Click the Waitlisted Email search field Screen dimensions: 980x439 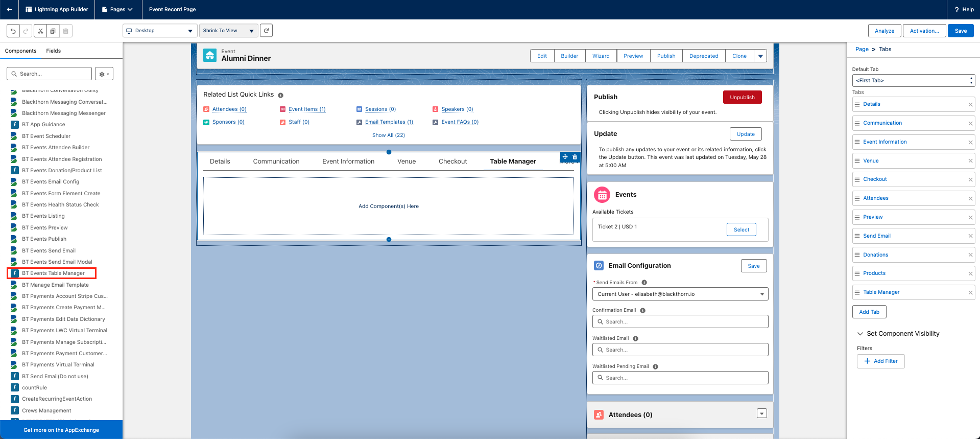pyautogui.click(x=680, y=350)
